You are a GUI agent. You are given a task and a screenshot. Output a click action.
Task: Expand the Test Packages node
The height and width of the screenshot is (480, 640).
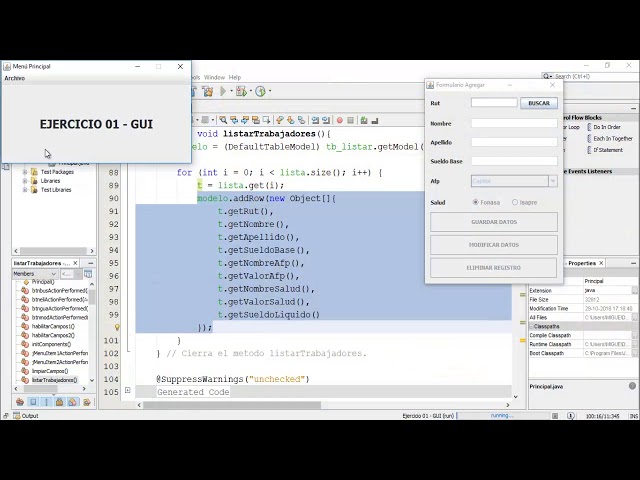tap(25, 172)
